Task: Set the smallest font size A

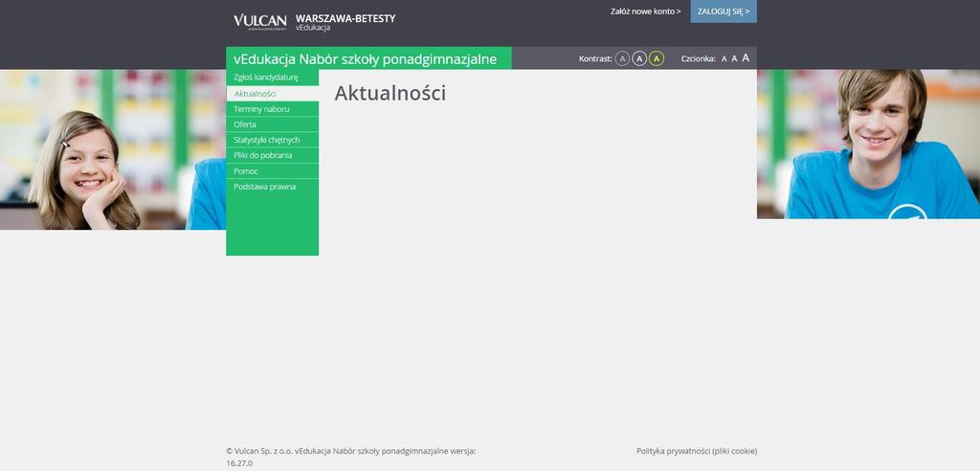Action: (x=724, y=58)
